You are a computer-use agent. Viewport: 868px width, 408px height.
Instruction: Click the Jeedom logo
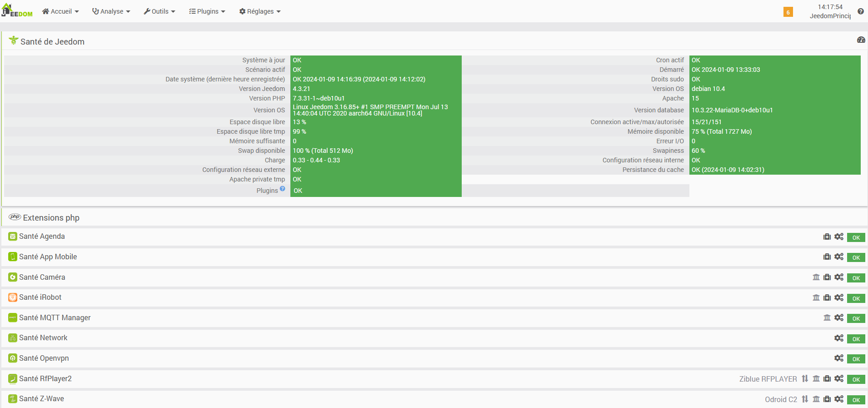[x=17, y=11]
